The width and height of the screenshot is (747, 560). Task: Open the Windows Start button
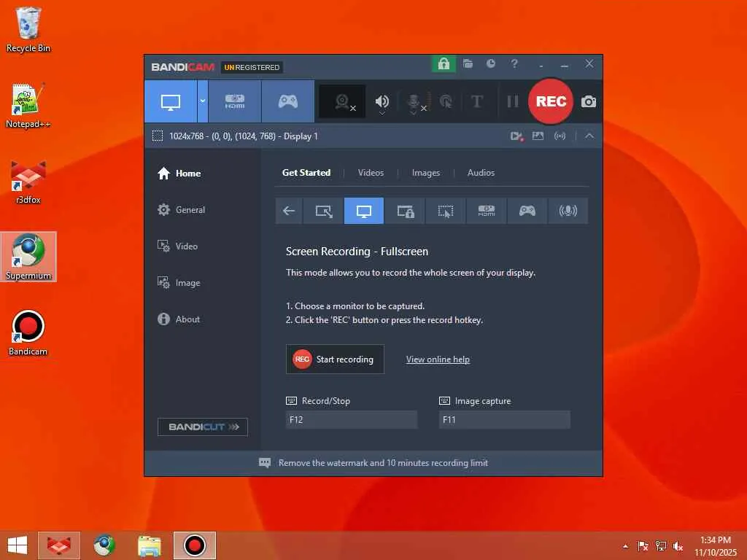(x=18, y=545)
